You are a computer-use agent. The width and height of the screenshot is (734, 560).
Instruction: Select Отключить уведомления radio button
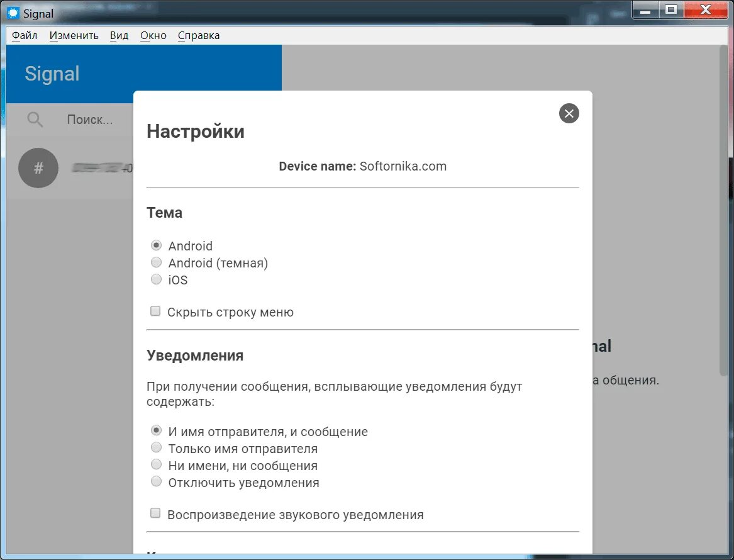pos(157,481)
